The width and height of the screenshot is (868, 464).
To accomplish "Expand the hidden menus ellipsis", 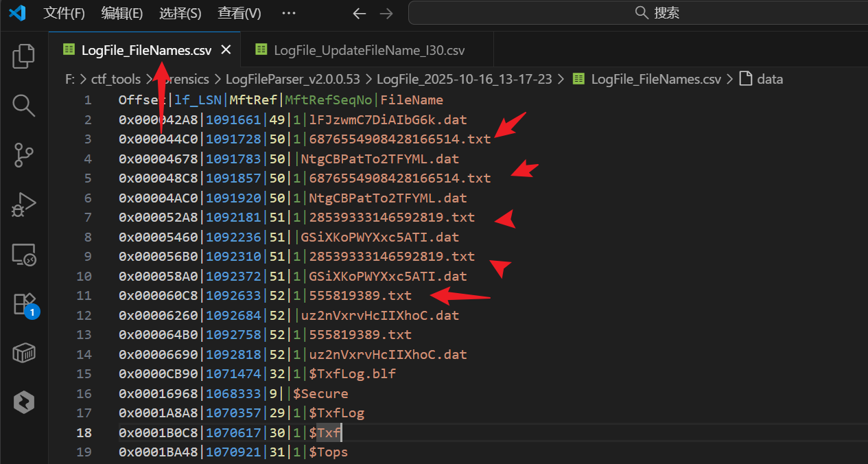I will click(x=289, y=13).
